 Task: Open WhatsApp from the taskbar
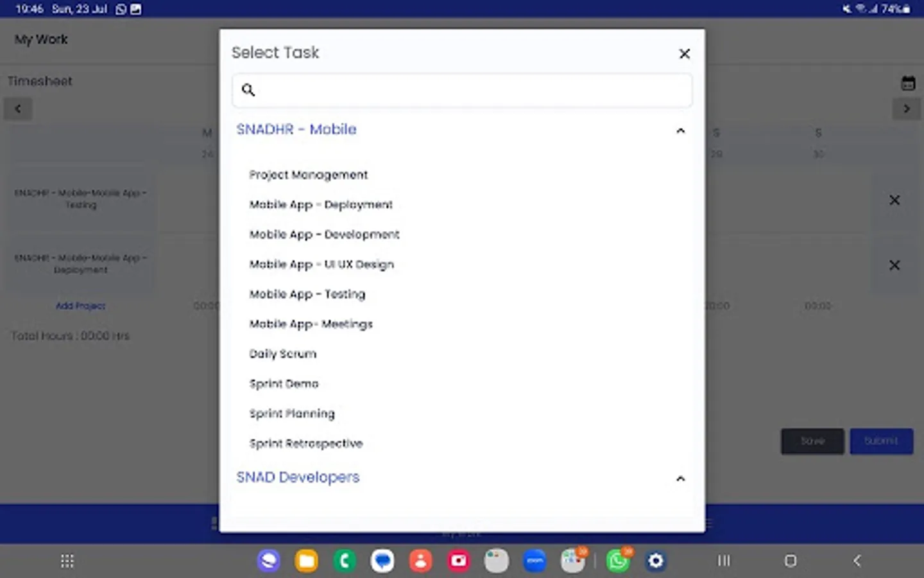click(617, 560)
